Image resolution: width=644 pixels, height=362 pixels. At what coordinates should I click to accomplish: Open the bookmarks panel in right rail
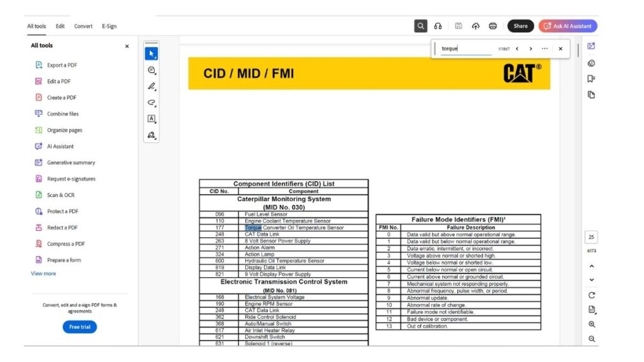coord(591,79)
